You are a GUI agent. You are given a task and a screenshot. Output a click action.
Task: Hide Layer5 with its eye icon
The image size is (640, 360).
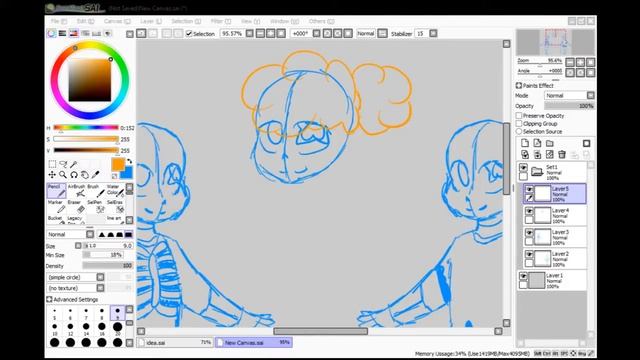pyautogui.click(x=529, y=189)
